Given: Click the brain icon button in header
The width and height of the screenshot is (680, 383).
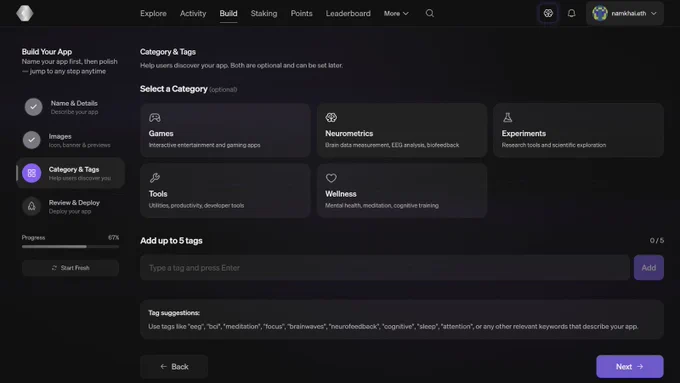Looking at the screenshot, I should tap(548, 13).
